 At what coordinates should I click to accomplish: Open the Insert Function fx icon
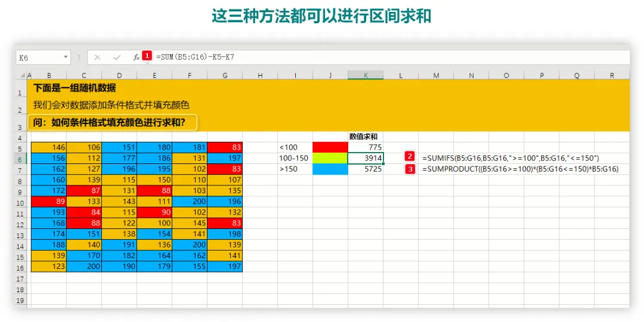pyautogui.click(x=136, y=57)
